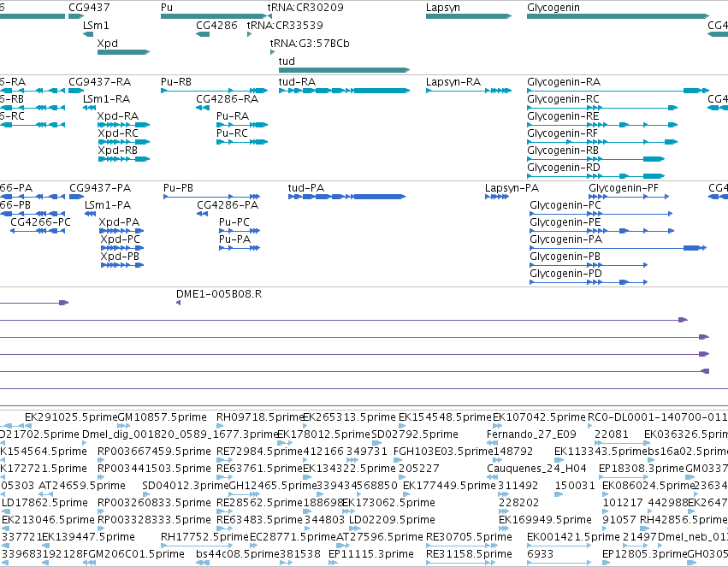Click Xpd-PB protein label
The image size is (728, 567).
point(120,257)
